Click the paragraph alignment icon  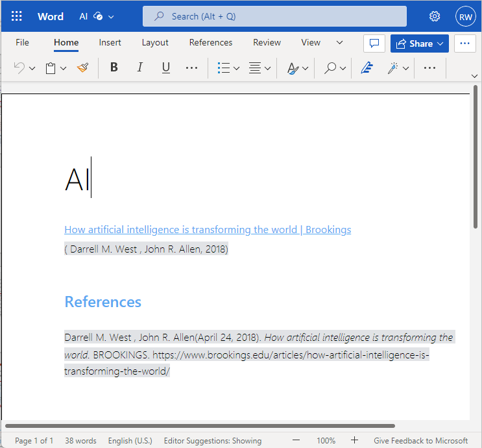point(255,68)
